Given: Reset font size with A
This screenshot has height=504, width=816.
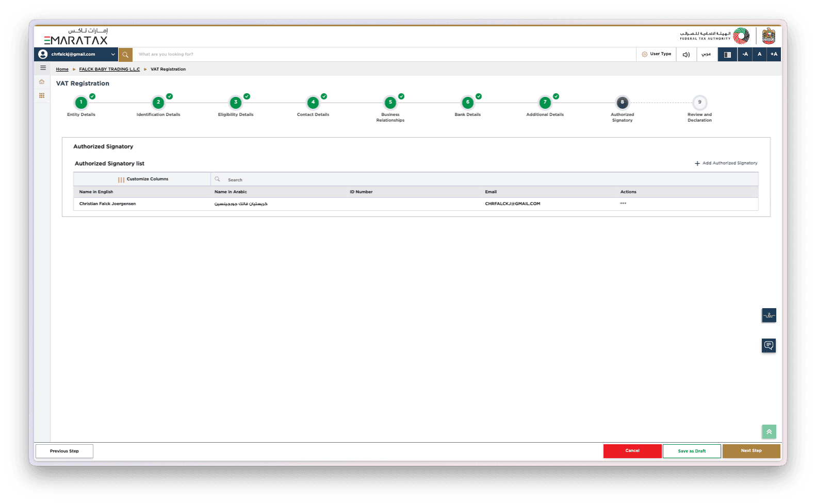Looking at the screenshot, I should (759, 54).
